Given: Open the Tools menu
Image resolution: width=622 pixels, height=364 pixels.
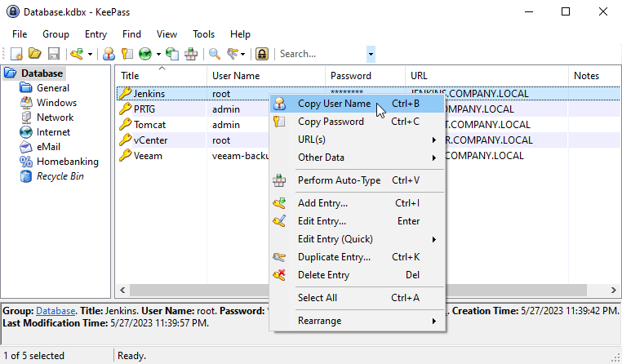Looking at the screenshot, I should click(203, 34).
